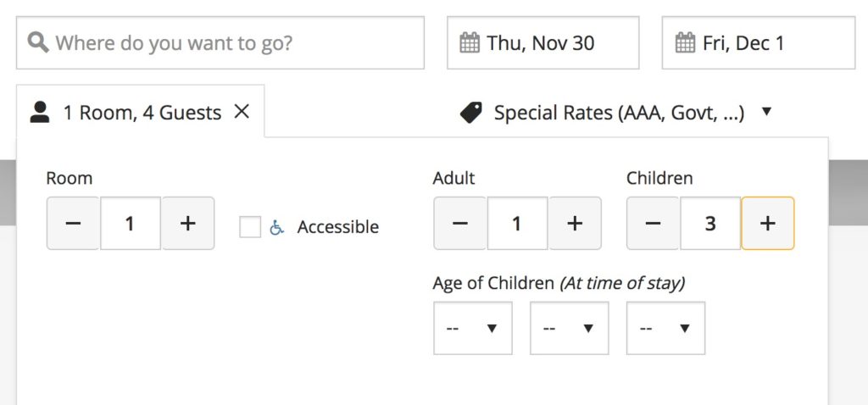
Task: Increase the Children count
Action: point(768,224)
